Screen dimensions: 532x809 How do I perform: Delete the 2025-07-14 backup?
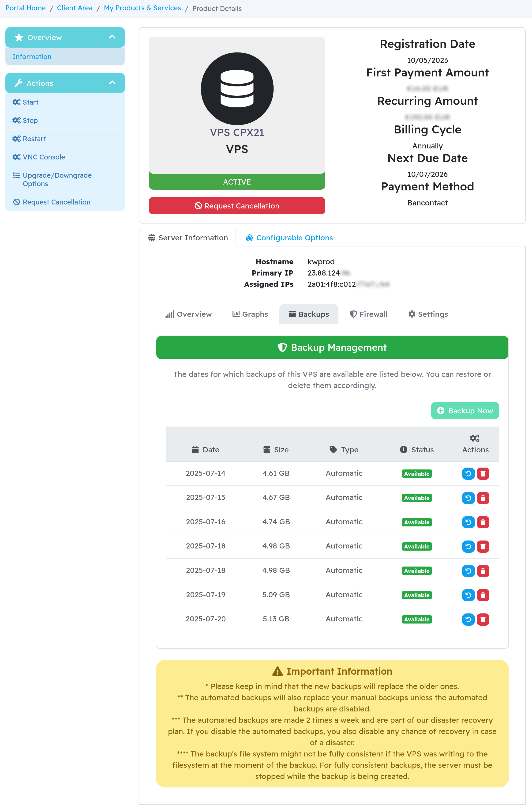pyautogui.click(x=483, y=473)
